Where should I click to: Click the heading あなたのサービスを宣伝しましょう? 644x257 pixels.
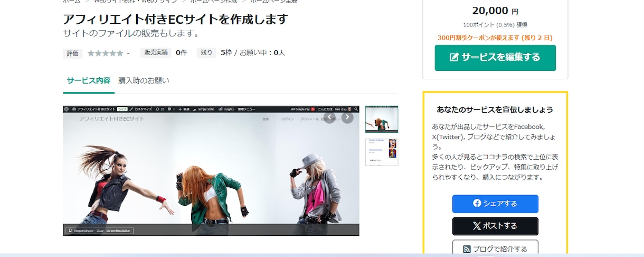[x=495, y=109]
